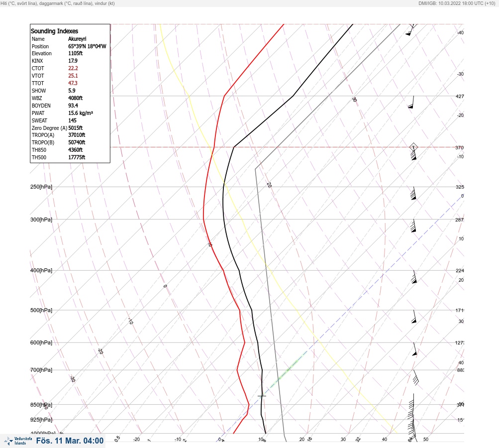Click the height label 427 on right axis
This screenshot has width=499, height=448.
click(x=460, y=97)
